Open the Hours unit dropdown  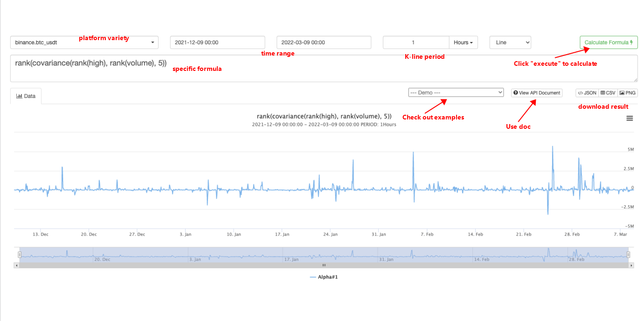click(x=463, y=42)
